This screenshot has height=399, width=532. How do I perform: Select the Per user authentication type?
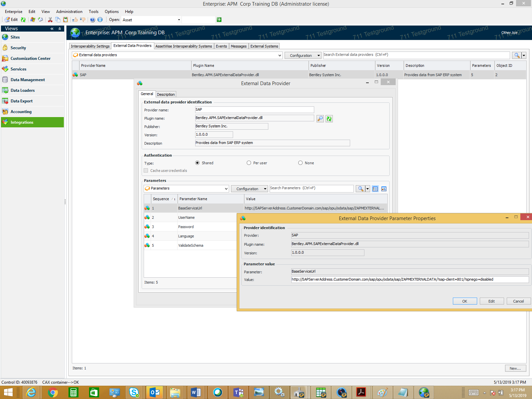pos(249,163)
